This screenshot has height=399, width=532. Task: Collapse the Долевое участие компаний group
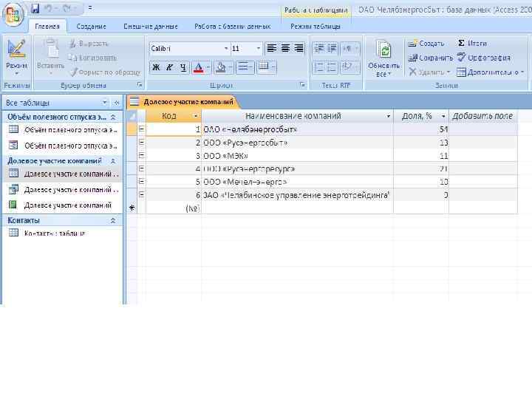point(113,161)
